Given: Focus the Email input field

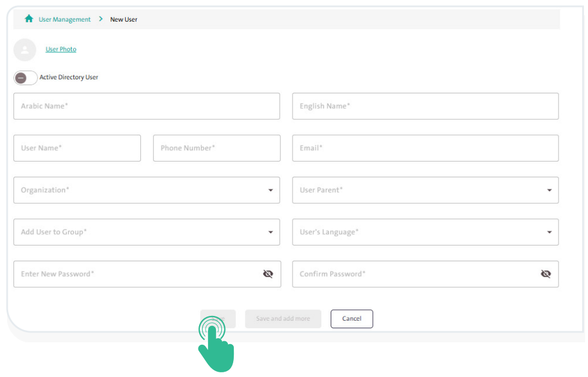Looking at the screenshot, I should pyautogui.click(x=425, y=148).
